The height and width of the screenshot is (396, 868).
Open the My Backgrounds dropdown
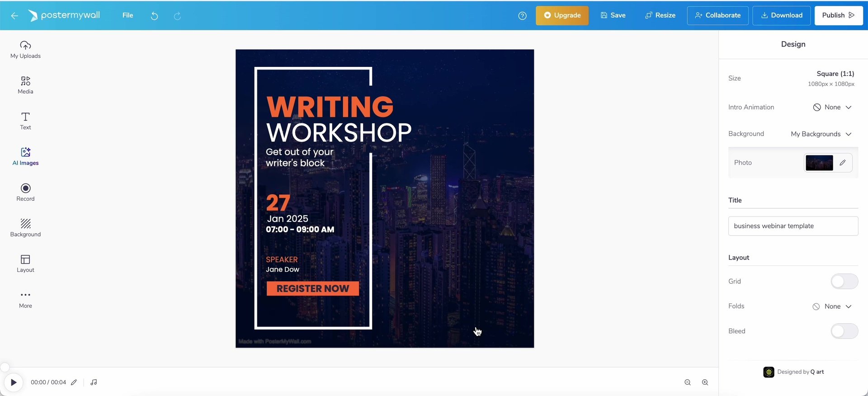pyautogui.click(x=821, y=134)
